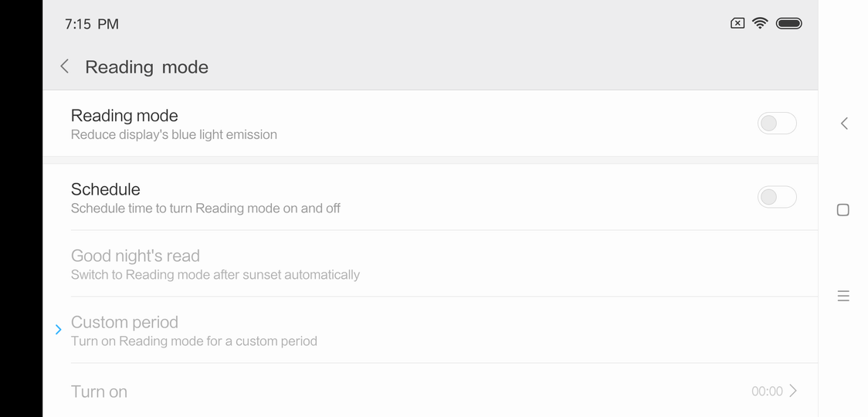The image size is (868, 417).
Task: Turn on the Schedule switch
Action: click(x=776, y=197)
